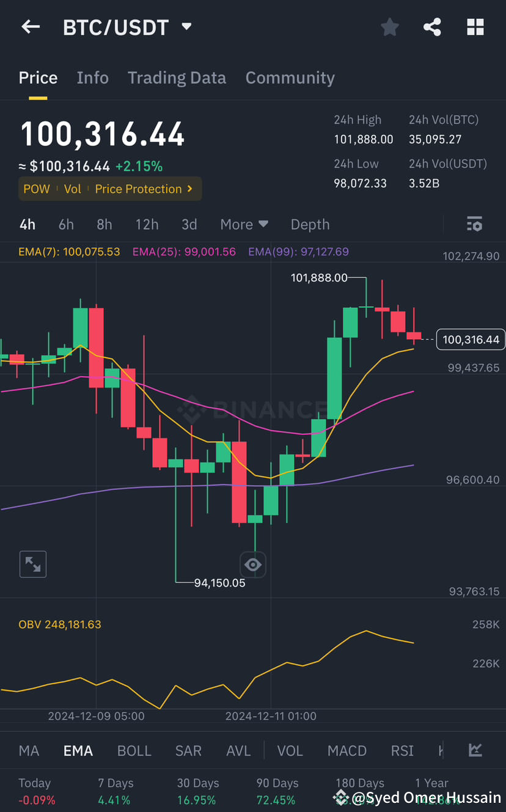Disable the EMA indicator overlay

[78, 750]
